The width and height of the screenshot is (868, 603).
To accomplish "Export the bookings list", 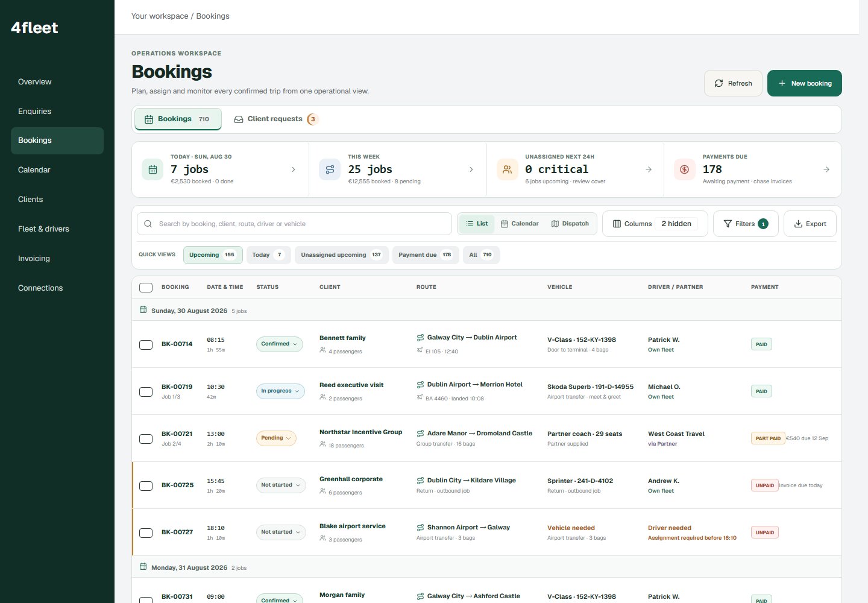I will click(810, 224).
